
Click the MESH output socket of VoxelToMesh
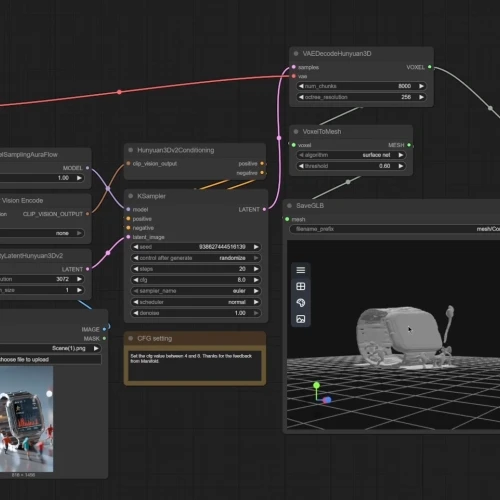(409, 145)
